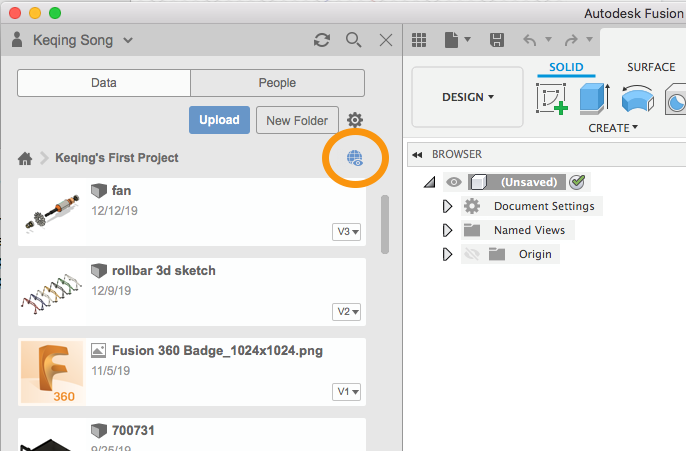Open project in web globe icon

coord(355,158)
